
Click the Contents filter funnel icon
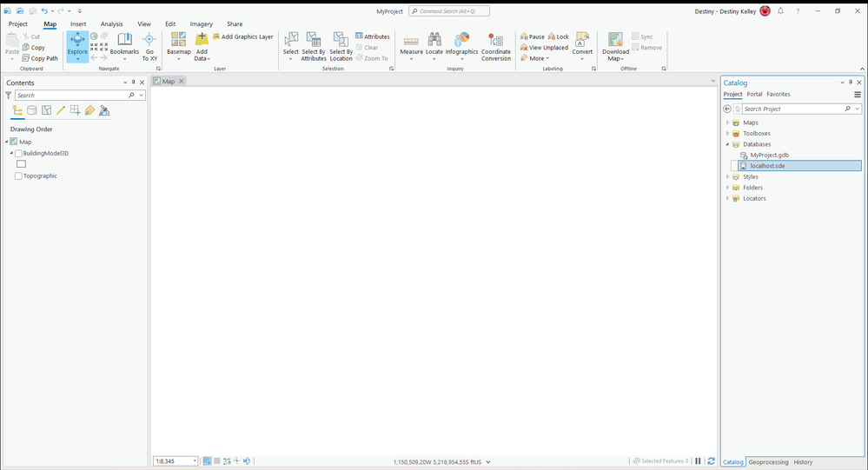[9, 96]
